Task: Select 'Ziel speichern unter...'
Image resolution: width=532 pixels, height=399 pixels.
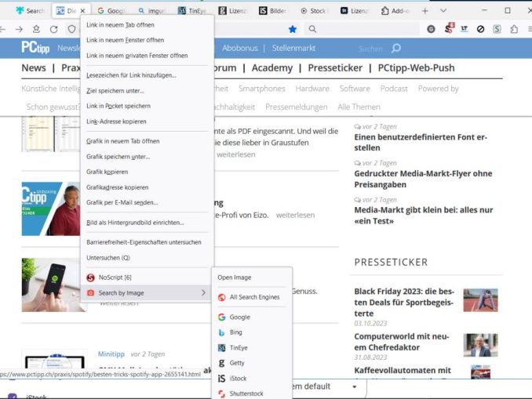Action: (148, 91)
